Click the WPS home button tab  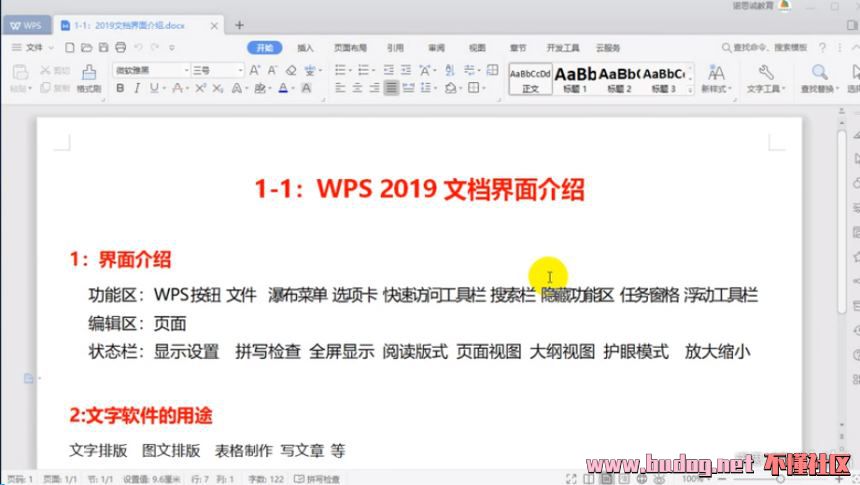[26, 25]
